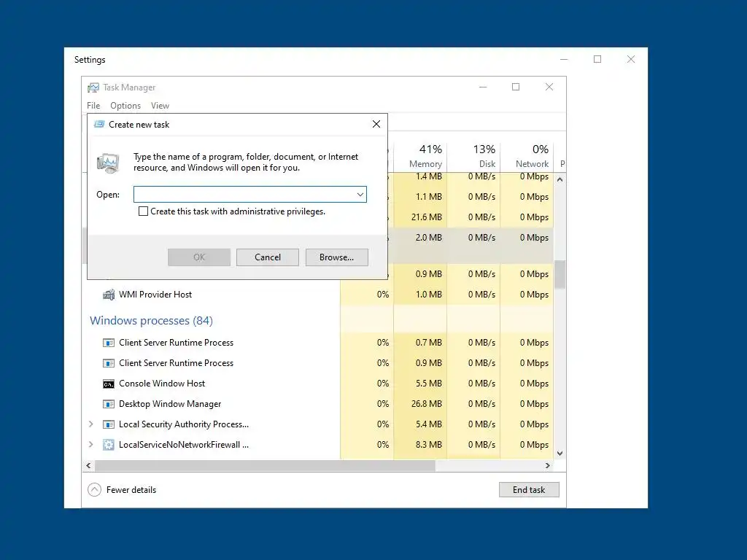
Task: Click the End task button
Action: (529, 489)
